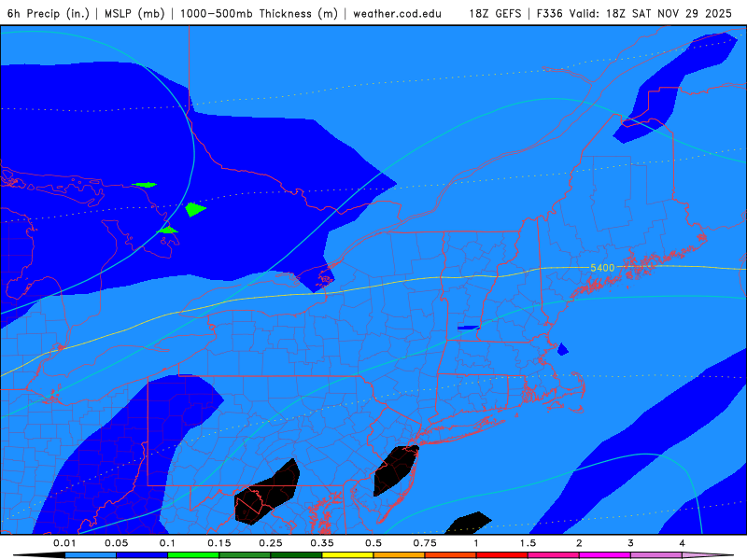Click the 0.75 legend value

click(x=425, y=543)
